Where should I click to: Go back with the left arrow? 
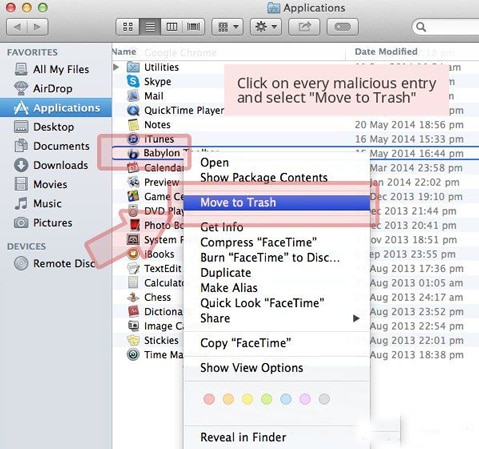pos(17,27)
